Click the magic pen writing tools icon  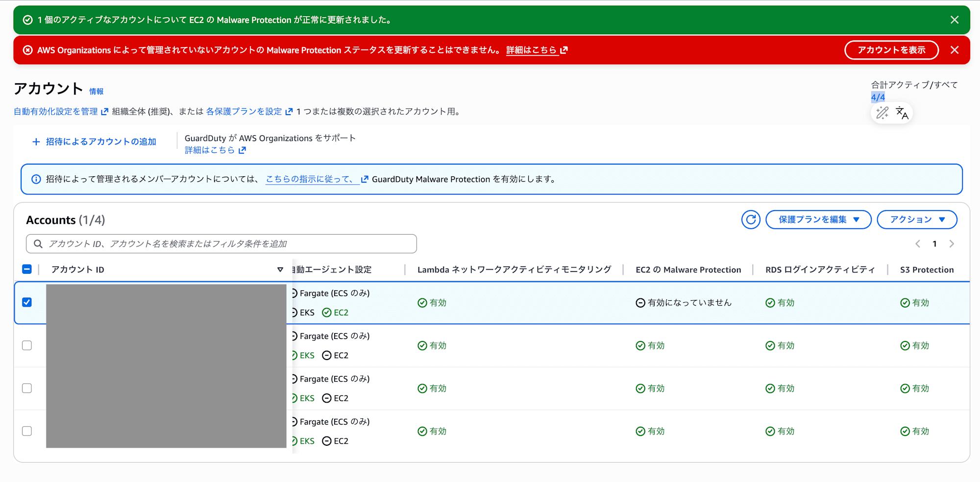tap(882, 113)
